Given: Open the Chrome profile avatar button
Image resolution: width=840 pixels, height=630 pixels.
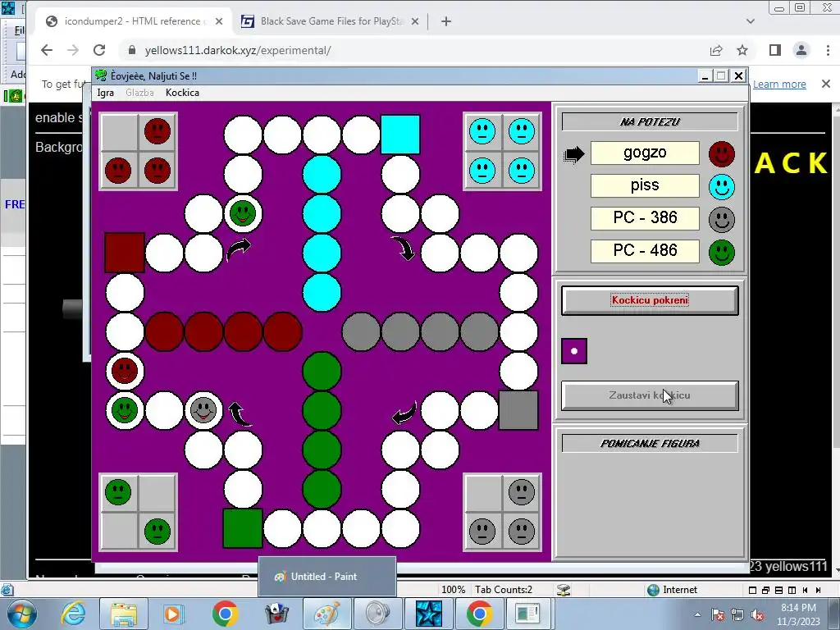Looking at the screenshot, I should (x=801, y=50).
